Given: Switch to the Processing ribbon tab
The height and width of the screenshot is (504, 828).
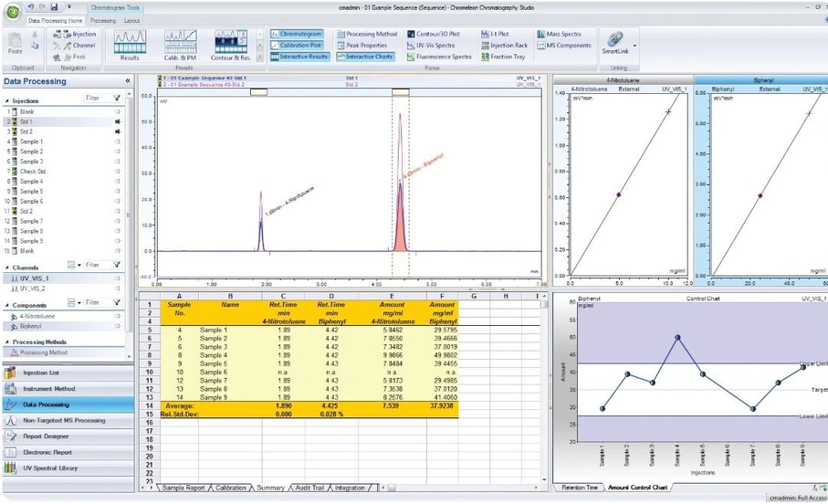Looking at the screenshot, I should (103, 20).
